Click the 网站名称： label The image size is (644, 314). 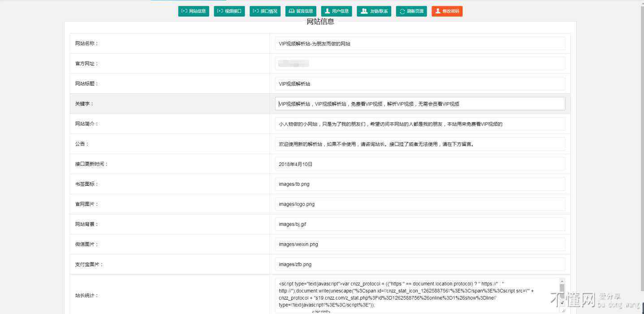(86, 44)
